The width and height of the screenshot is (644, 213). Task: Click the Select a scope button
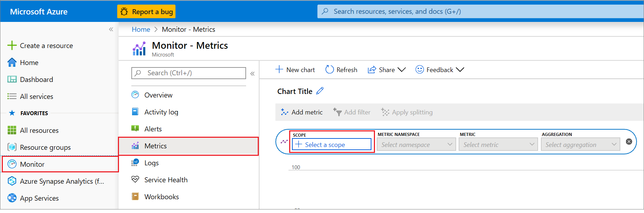(332, 144)
